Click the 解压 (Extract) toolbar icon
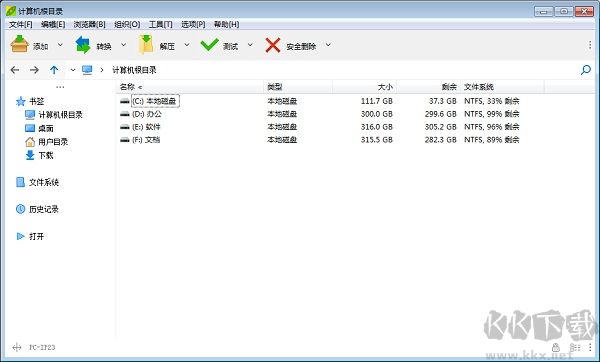Image resolution: width=600 pixels, height=362 pixels. (x=146, y=45)
